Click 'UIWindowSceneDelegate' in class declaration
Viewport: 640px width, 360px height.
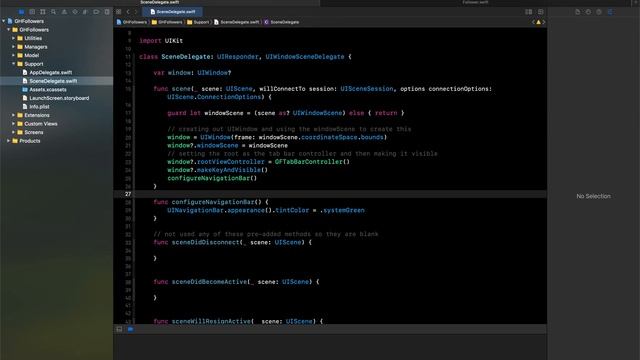tap(305, 57)
